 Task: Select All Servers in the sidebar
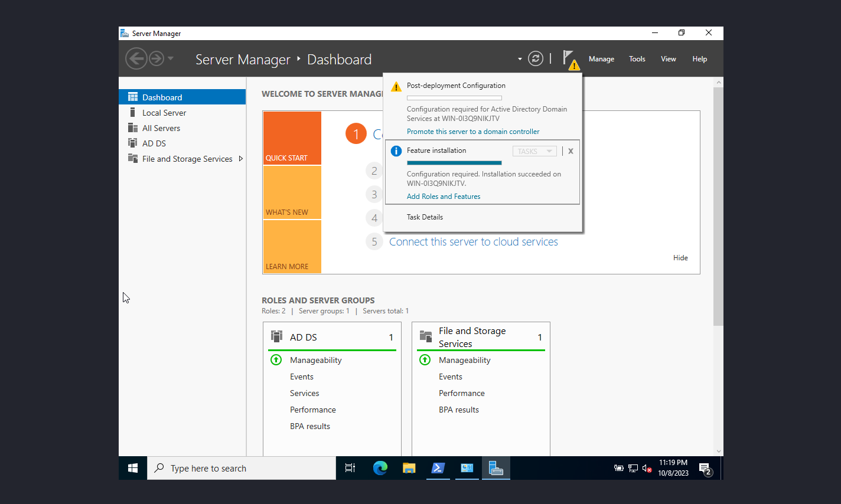[x=182, y=128]
